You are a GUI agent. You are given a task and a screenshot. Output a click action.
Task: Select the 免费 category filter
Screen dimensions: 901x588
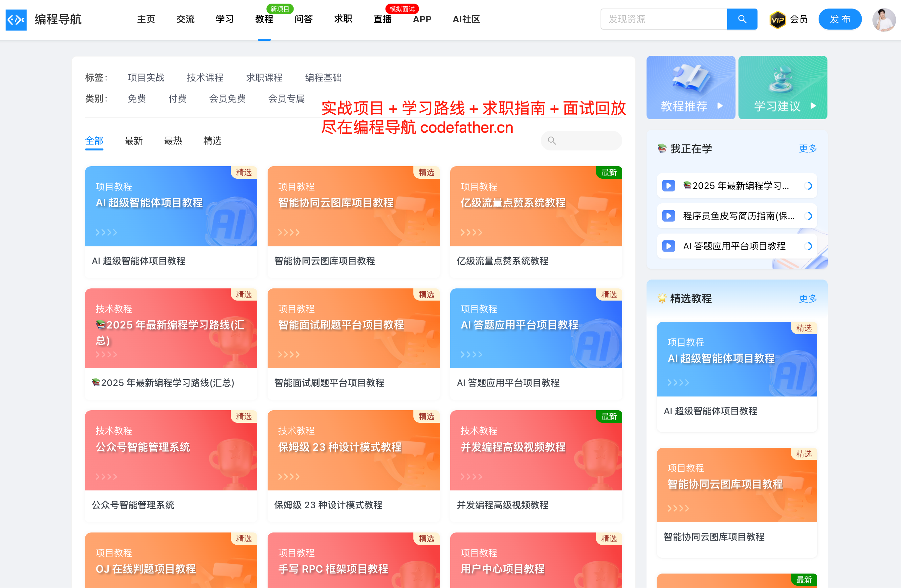[137, 99]
